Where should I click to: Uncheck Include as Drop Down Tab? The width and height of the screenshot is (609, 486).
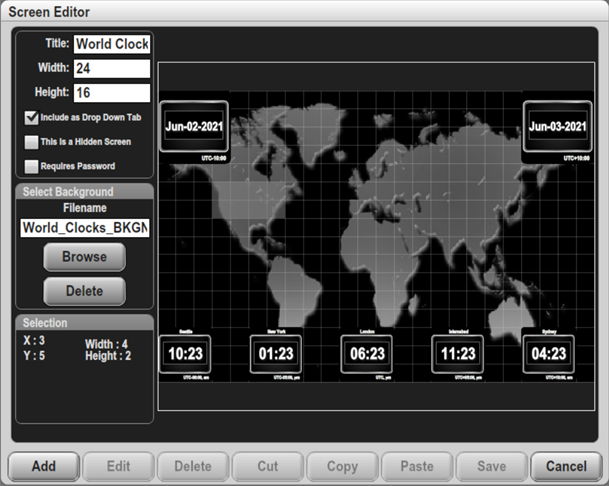[x=33, y=117]
